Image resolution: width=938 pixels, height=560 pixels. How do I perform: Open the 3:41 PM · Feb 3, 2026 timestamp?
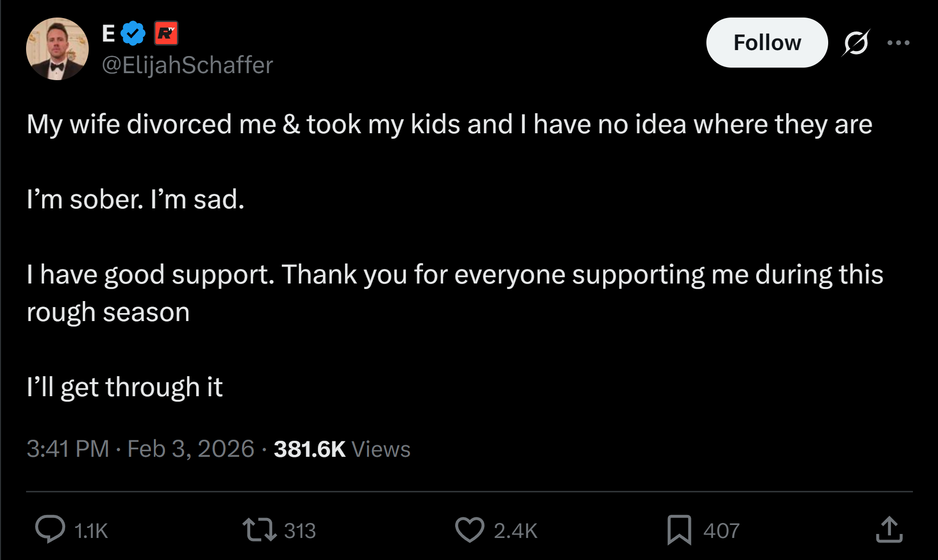140,449
